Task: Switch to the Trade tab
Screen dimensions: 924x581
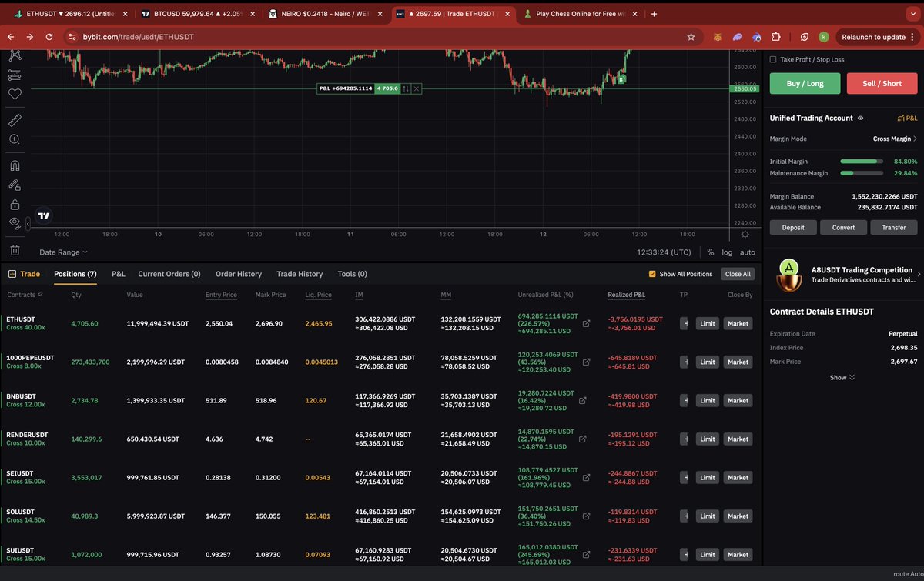Action: click(x=25, y=274)
